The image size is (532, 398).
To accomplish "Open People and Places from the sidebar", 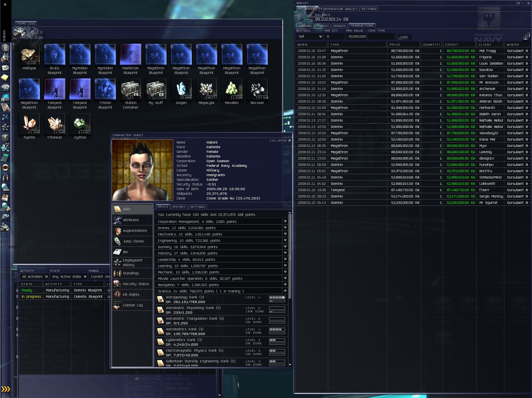I will point(5,57).
